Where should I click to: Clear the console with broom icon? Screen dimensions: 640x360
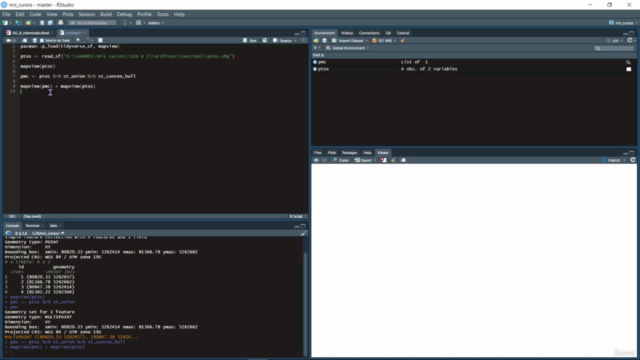click(303, 233)
